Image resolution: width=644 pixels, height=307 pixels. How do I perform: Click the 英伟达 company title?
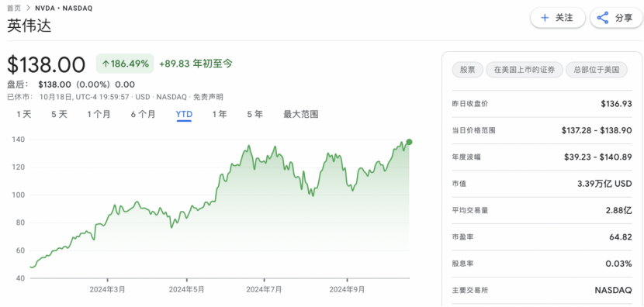(29, 26)
